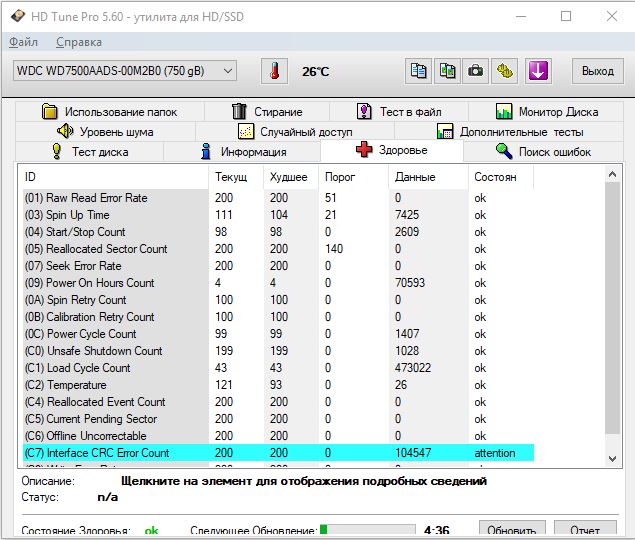Click the 104547 data value
Viewport: 635px width, 540px height.
tap(413, 453)
